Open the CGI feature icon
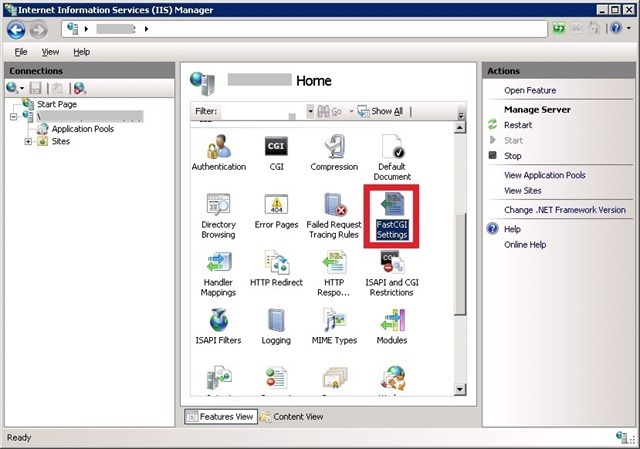 pos(276,153)
